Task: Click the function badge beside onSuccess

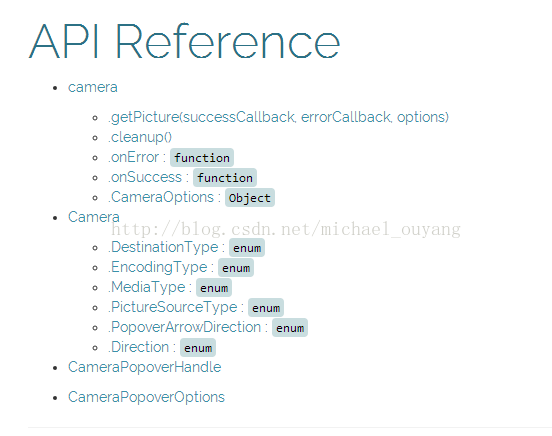Action: point(225,178)
